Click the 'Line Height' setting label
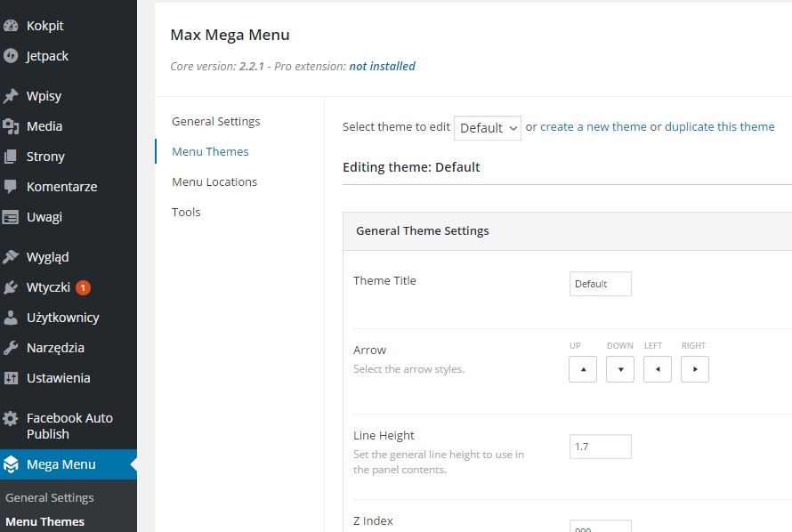Image resolution: width=792 pixels, height=532 pixels. coord(384,436)
